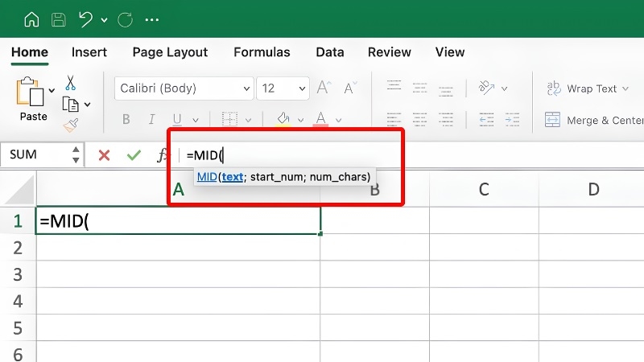Click the Bottom Align icon
Screen dimensions: 644x362
pyautogui.click(x=446, y=91)
